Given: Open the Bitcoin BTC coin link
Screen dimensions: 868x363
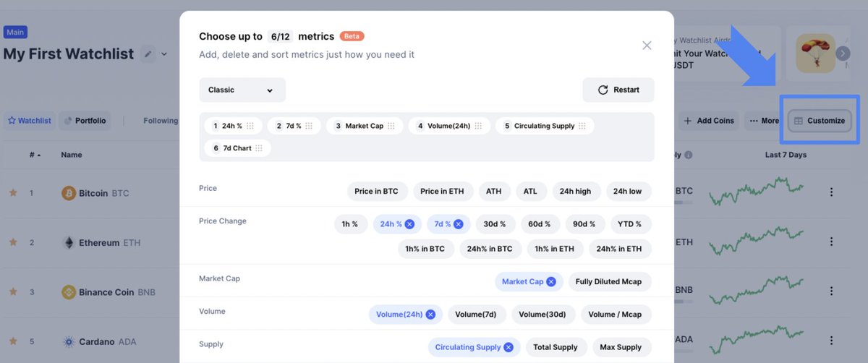Looking at the screenshot, I should (x=95, y=193).
